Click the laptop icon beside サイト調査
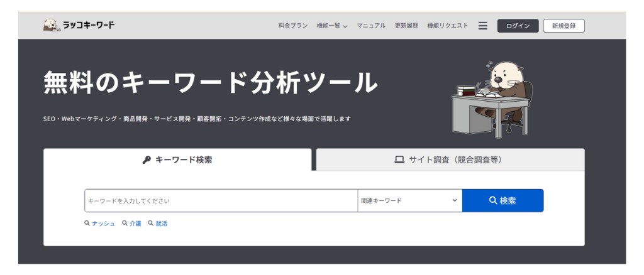The height and width of the screenshot is (275, 644). tap(399, 160)
